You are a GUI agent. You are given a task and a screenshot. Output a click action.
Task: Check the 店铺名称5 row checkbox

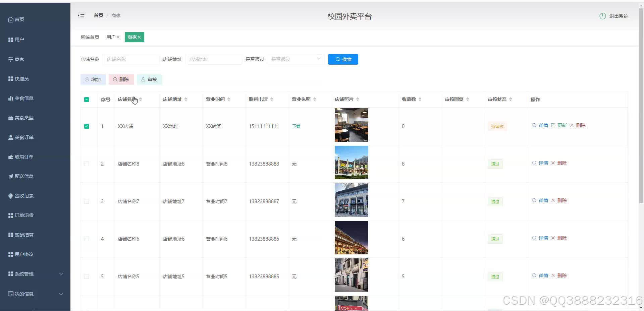click(x=87, y=276)
